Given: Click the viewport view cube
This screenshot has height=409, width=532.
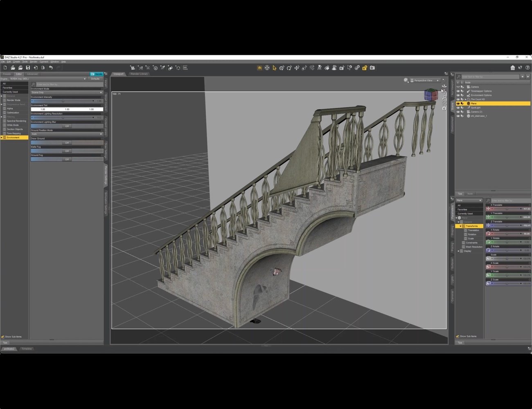Looking at the screenshot, I should [x=431, y=95].
